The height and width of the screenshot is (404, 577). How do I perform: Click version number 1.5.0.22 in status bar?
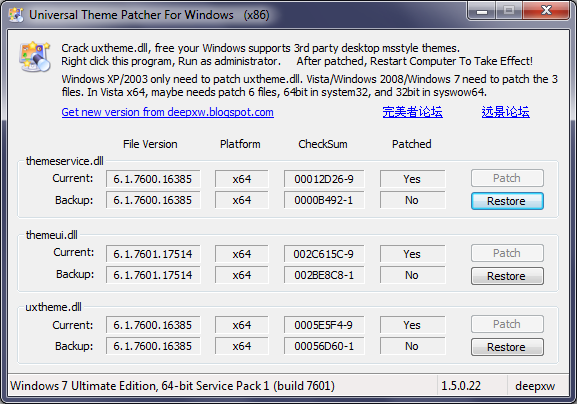[x=461, y=386]
